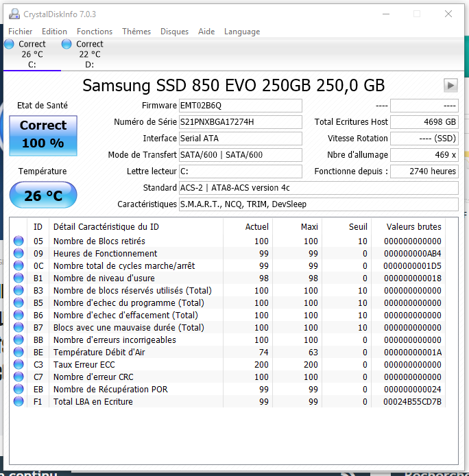Click the Standard field ACS-2
Screen dimensions: 469x476
[x=319, y=188]
